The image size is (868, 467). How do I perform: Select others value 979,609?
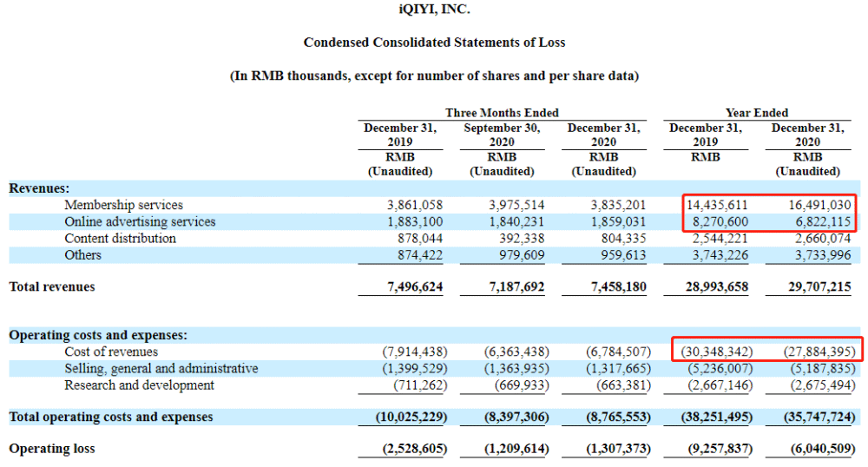click(522, 255)
